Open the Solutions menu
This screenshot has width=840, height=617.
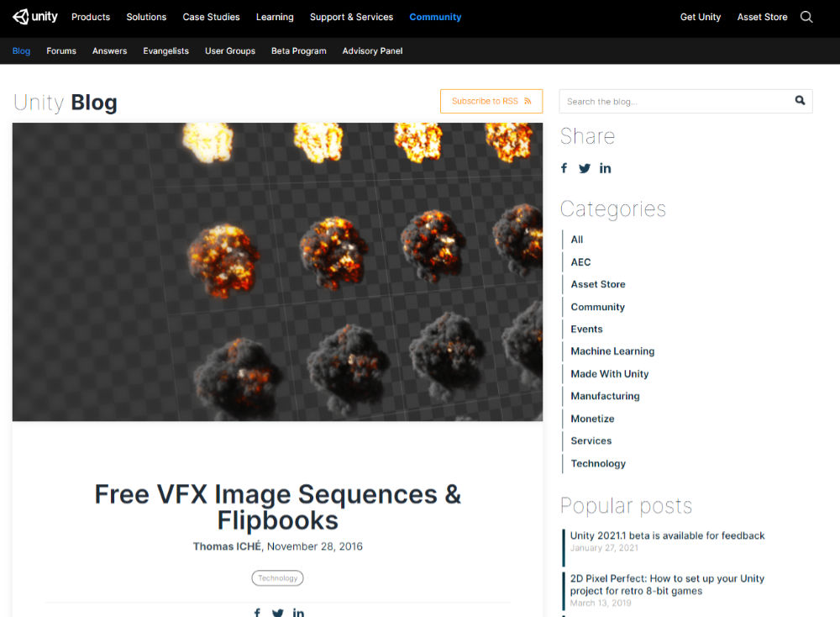146,17
